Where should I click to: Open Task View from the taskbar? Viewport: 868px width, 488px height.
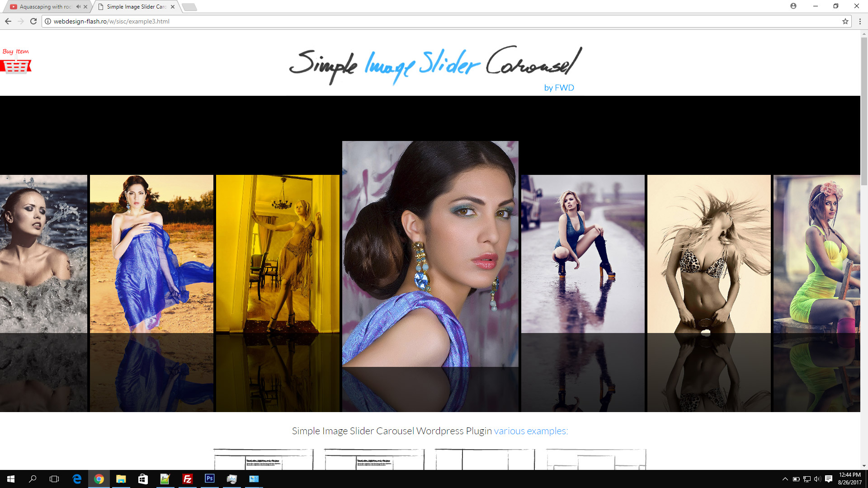[54, 479]
